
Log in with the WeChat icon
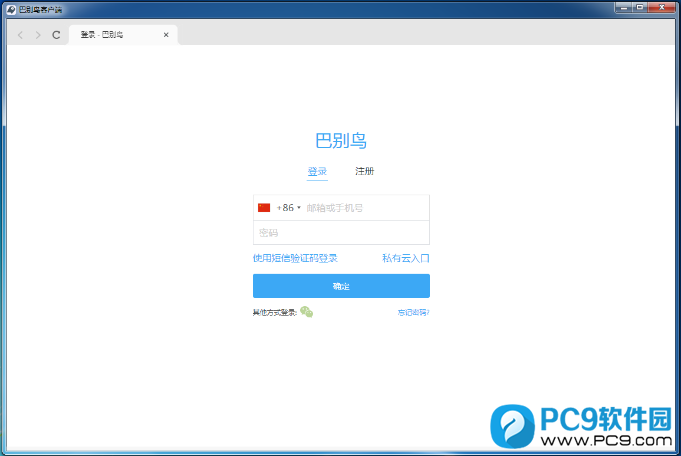pos(307,312)
